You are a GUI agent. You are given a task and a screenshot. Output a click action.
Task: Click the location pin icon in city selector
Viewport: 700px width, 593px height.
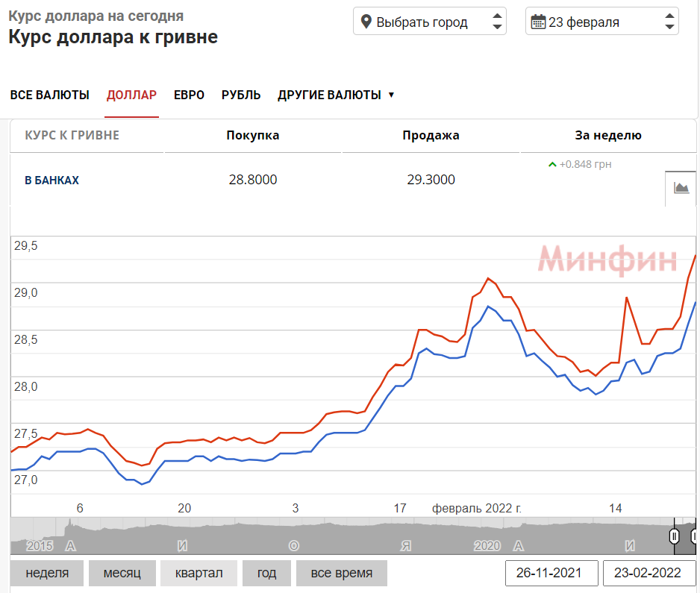[366, 21]
